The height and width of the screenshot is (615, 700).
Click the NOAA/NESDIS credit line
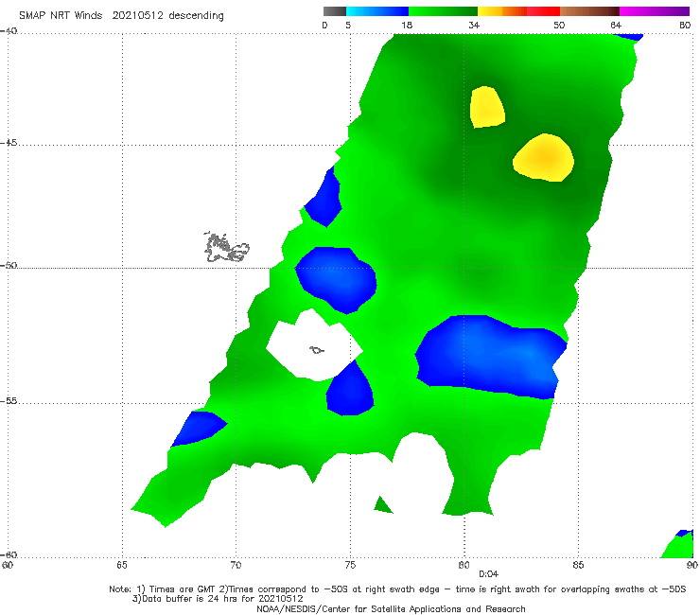coord(391,608)
